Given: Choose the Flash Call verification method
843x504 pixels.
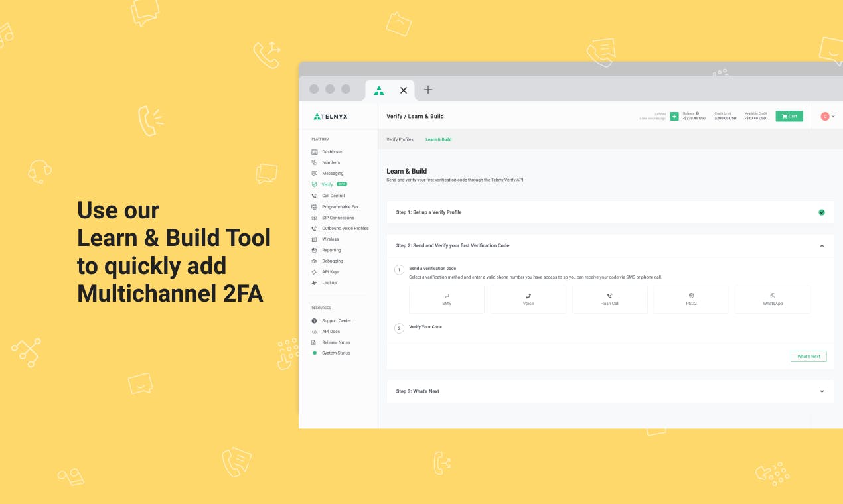Looking at the screenshot, I should coord(609,300).
